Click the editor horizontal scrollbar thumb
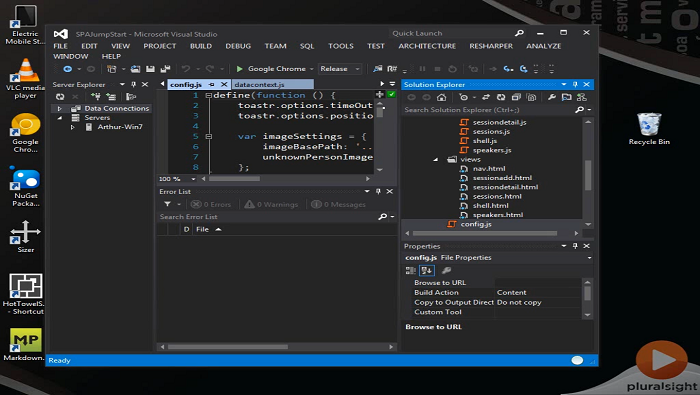The width and height of the screenshot is (700, 395). tap(234, 179)
